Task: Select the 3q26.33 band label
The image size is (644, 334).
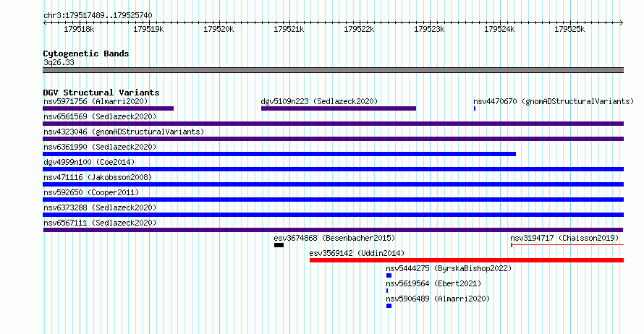Action: (59, 62)
